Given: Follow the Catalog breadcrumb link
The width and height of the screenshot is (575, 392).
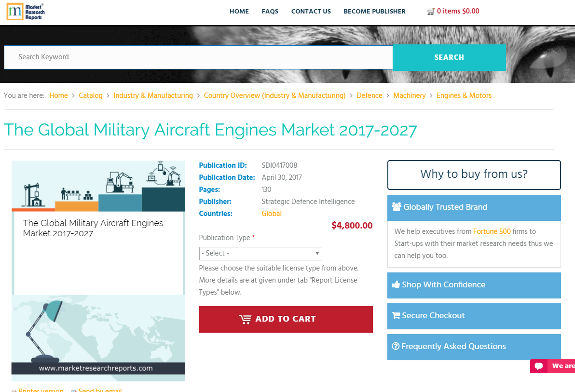Looking at the screenshot, I should [91, 95].
